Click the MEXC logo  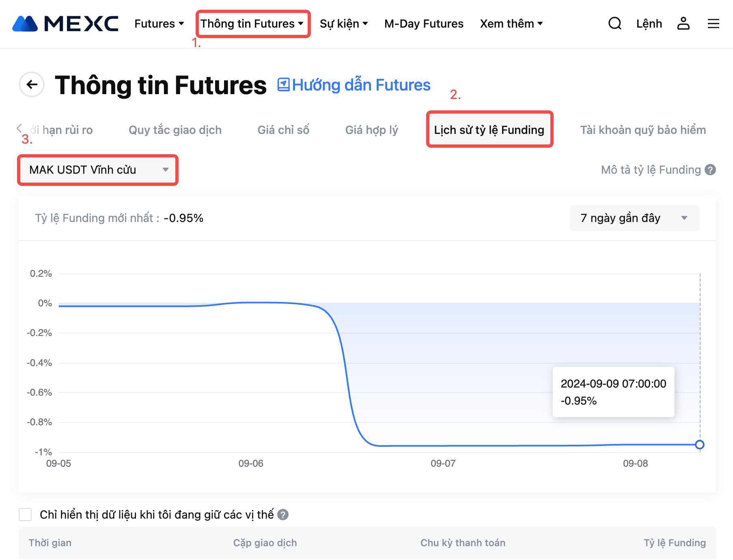click(65, 24)
